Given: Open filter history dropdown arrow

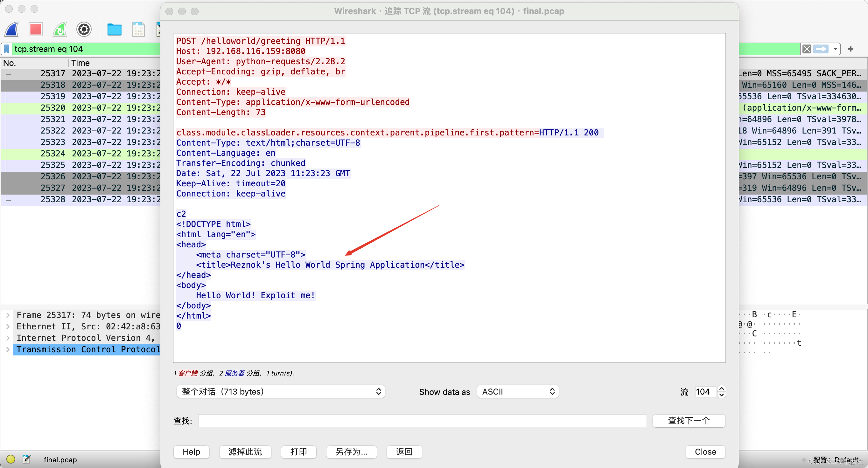Looking at the screenshot, I should pyautogui.click(x=835, y=49).
